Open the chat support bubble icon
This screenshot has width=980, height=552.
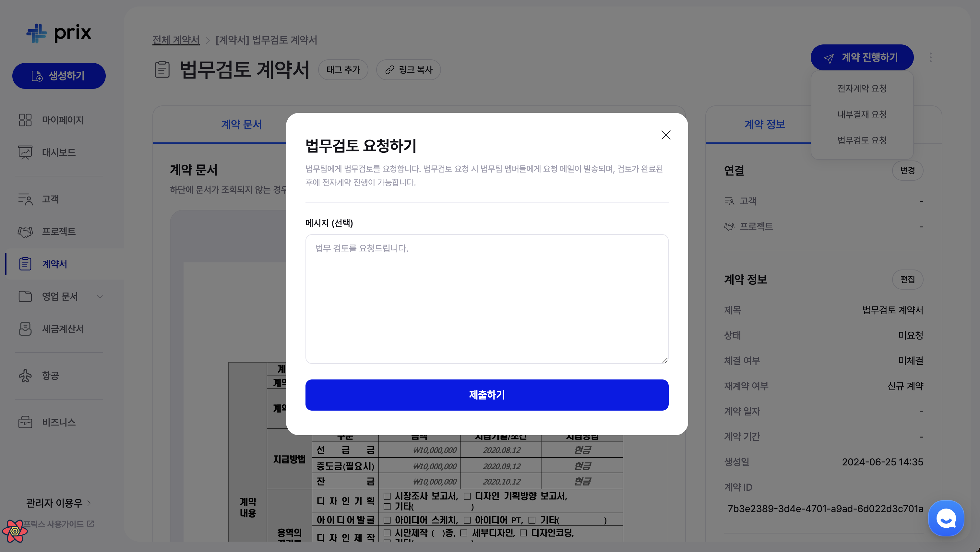(946, 518)
